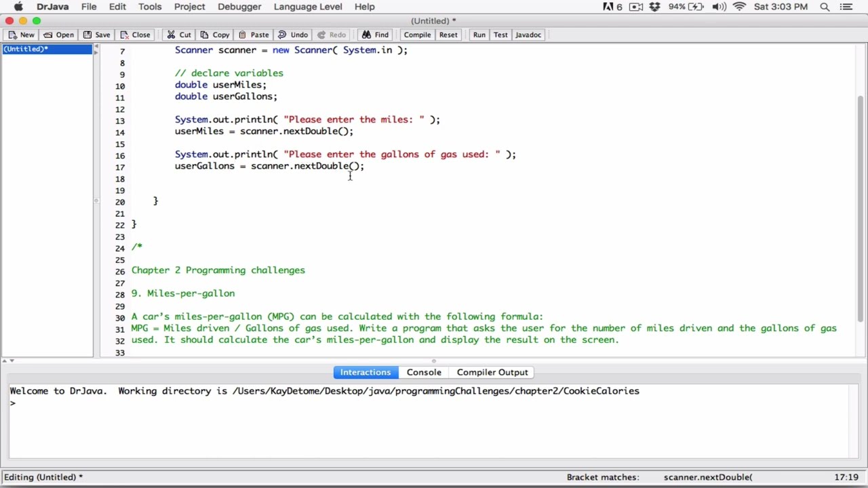Switch to the Interactions tab
868x488 pixels.
coord(366,372)
